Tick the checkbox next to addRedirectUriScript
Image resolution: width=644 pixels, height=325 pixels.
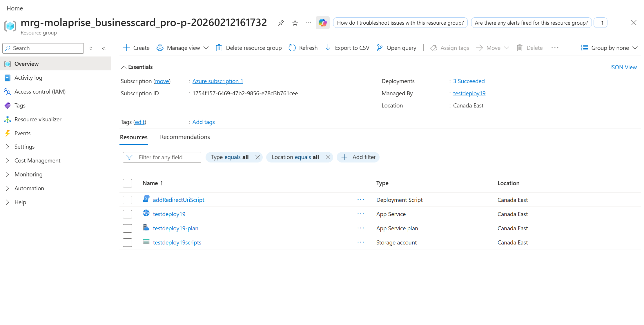click(127, 200)
